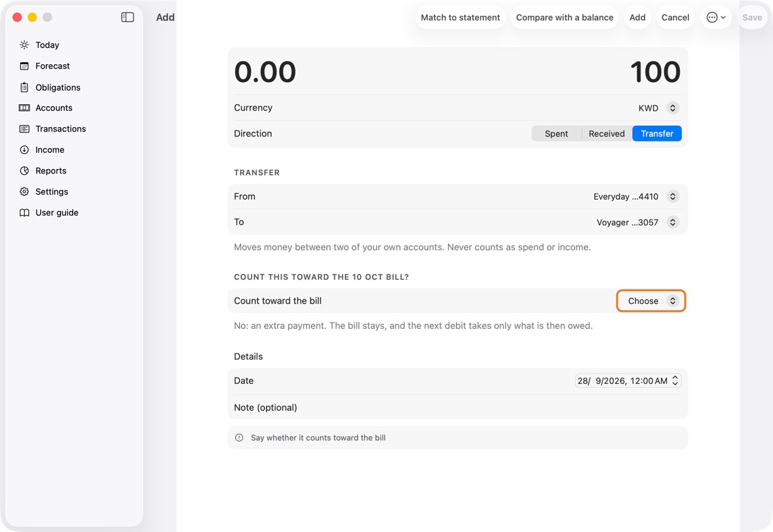Click the Transactions list icon

24,128
